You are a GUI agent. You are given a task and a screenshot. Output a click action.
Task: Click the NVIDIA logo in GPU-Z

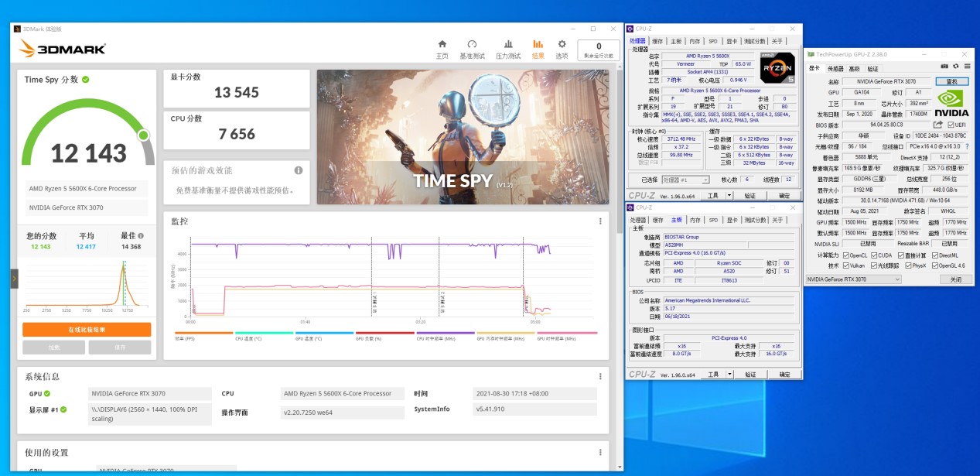tap(952, 103)
